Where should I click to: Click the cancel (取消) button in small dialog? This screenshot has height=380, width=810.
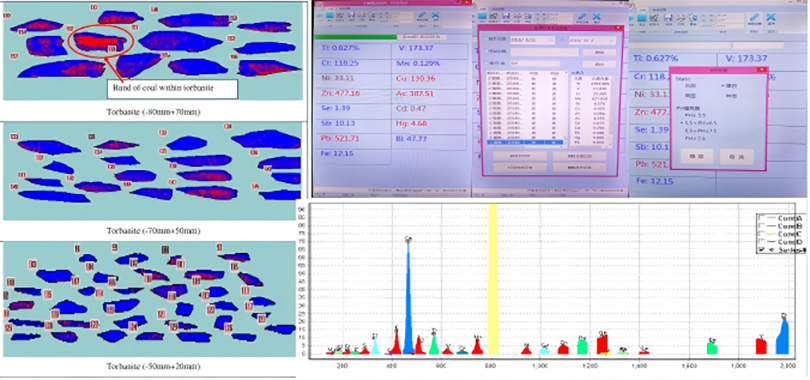(x=737, y=157)
